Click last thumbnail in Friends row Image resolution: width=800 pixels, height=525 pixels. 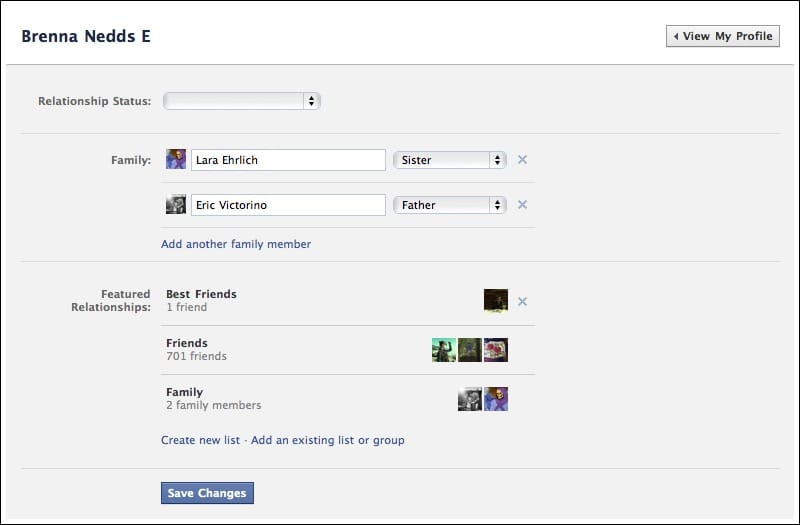[496, 349]
